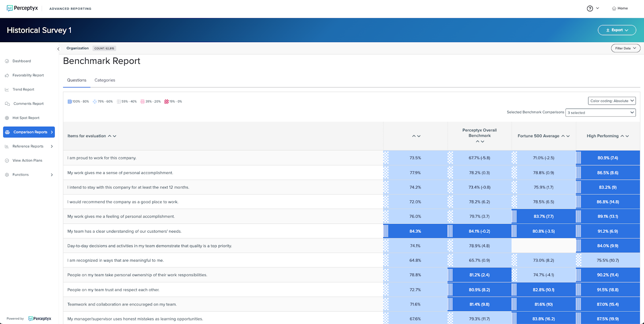The image size is (644, 324).
Task: Sort Perceptyx Overall Benchmark ascending
Action: coord(477,141)
